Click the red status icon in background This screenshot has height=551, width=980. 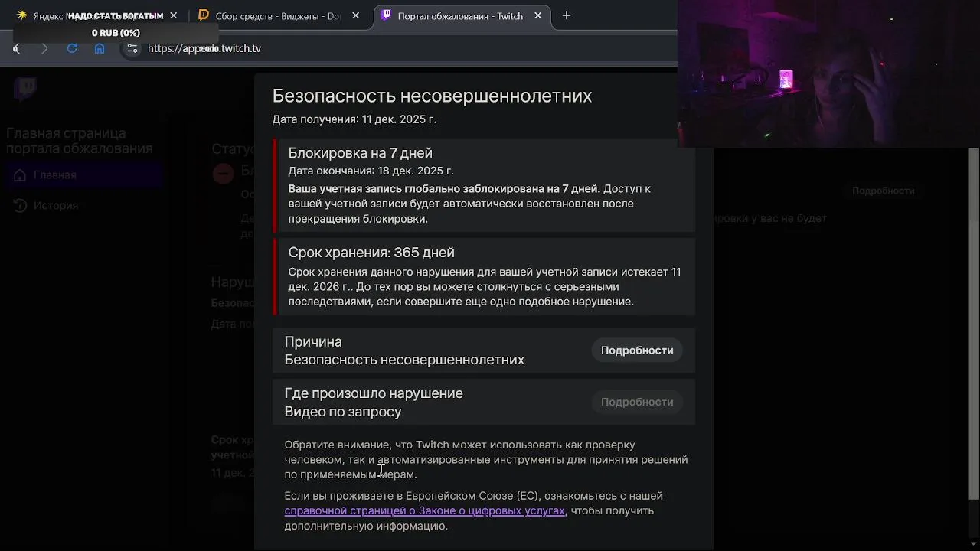click(x=223, y=174)
